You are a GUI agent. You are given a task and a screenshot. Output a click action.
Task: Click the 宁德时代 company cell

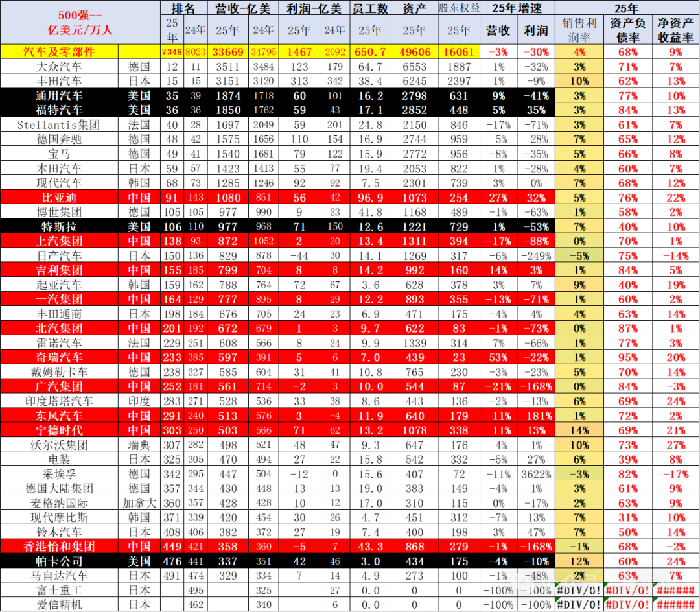(59, 430)
